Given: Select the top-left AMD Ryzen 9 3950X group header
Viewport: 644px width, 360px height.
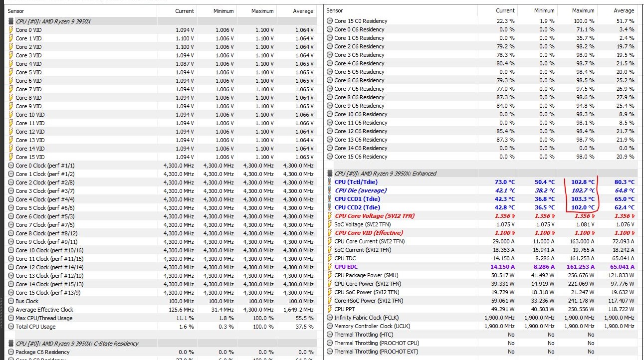Looking at the screenshot, I should [x=53, y=21].
